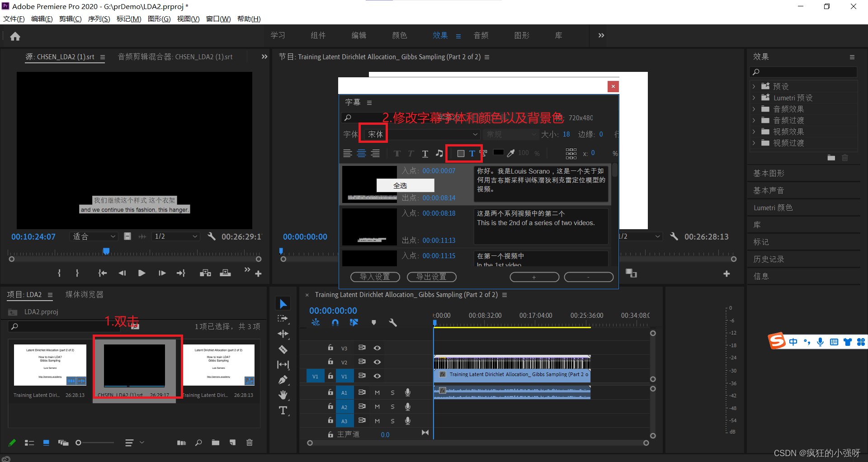This screenshot has width=868, height=462.
Task: Click the 导入设置 button
Action: click(375, 277)
